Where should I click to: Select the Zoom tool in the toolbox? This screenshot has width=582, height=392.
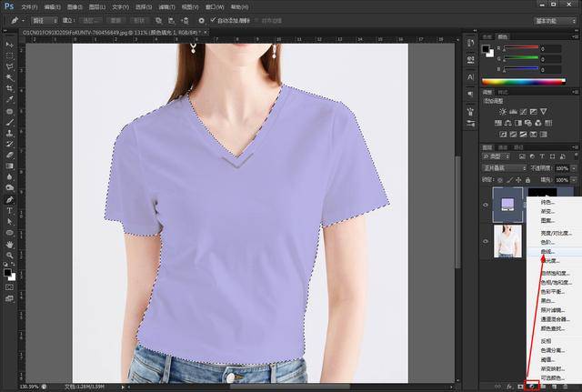point(9,254)
